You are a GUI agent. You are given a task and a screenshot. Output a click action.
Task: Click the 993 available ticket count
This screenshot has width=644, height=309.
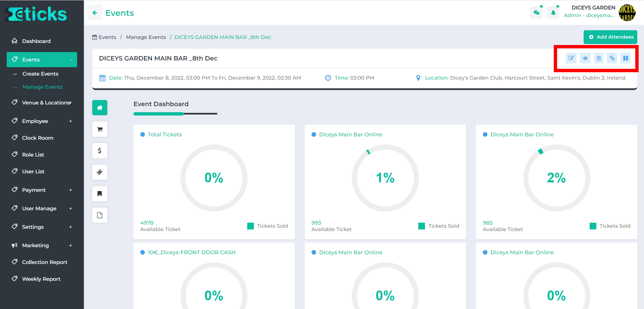[316, 223]
